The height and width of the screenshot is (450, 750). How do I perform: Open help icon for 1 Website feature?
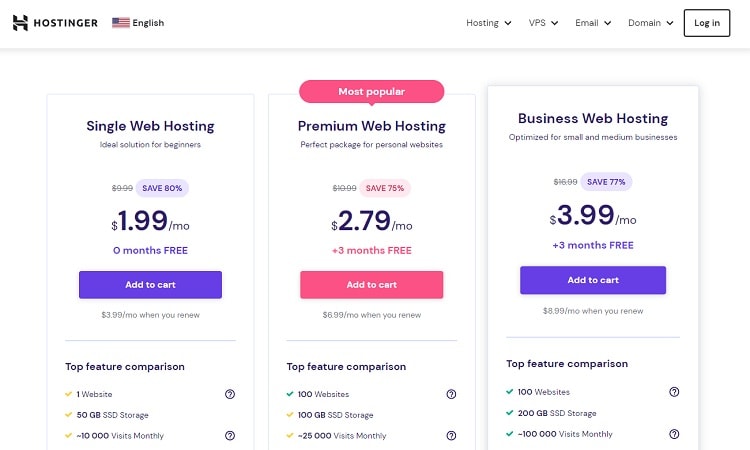(230, 394)
